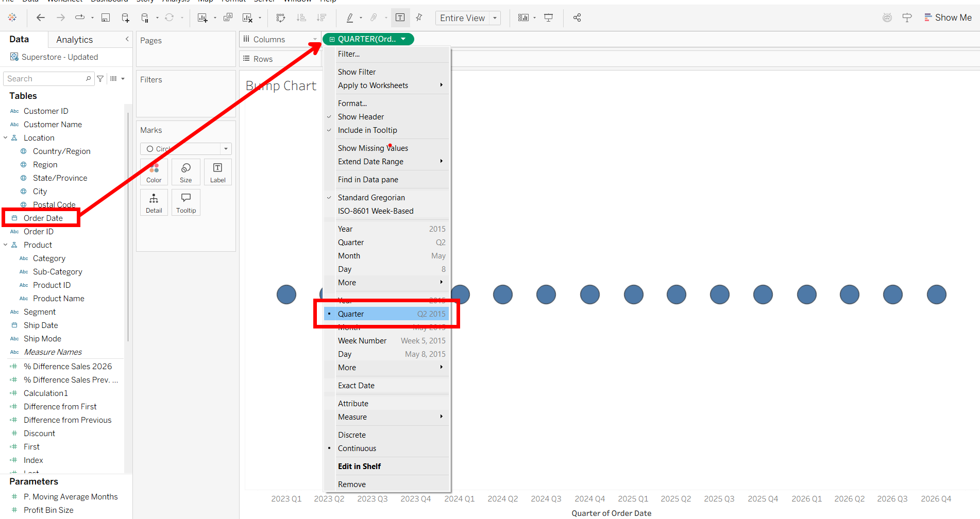The image size is (980, 519).
Task: Toggle Show Header option
Action: pyautogui.click(x=387, y=117)
